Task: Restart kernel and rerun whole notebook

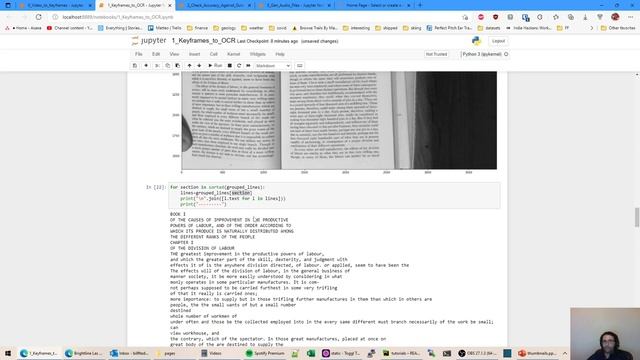Action: (248, 66)
